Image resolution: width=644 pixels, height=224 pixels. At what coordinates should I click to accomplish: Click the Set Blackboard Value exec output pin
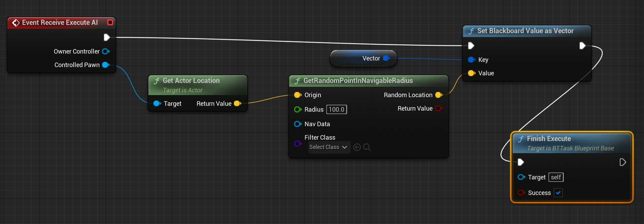point(582,45)
